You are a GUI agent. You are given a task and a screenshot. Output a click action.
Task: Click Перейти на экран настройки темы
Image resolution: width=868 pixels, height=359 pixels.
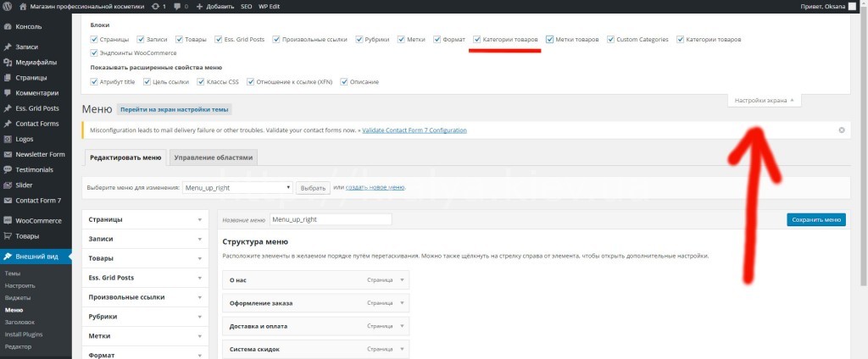click(174, 109)
